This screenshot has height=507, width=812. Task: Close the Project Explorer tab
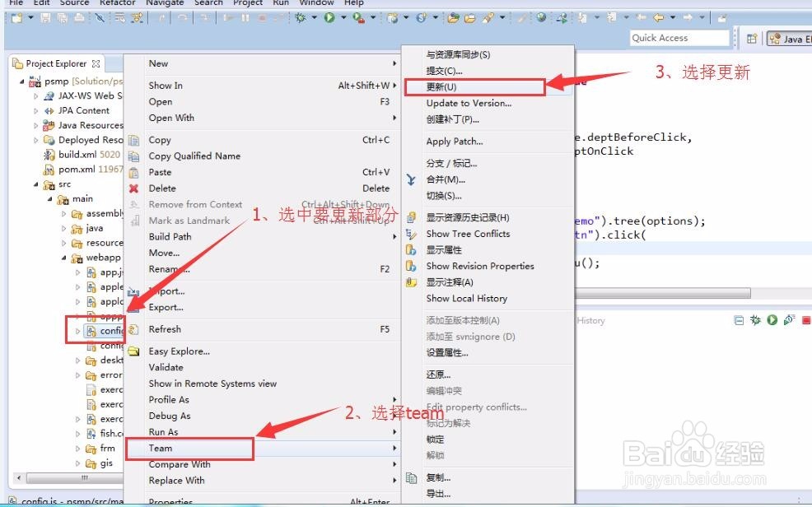tap(96, 63)
